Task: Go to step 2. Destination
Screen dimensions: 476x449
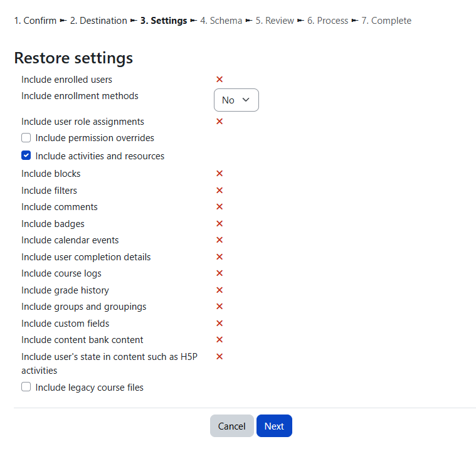Action: coord(98,21)
